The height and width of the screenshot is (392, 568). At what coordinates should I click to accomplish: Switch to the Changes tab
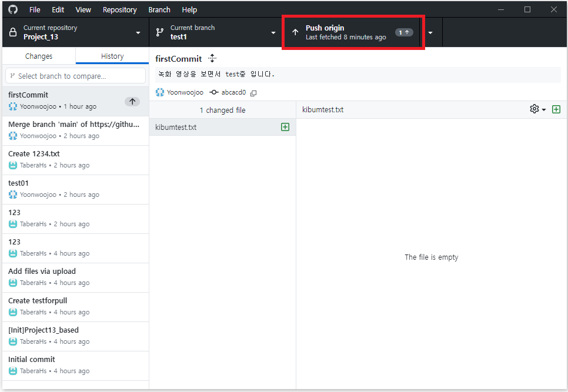pos(39,56)
